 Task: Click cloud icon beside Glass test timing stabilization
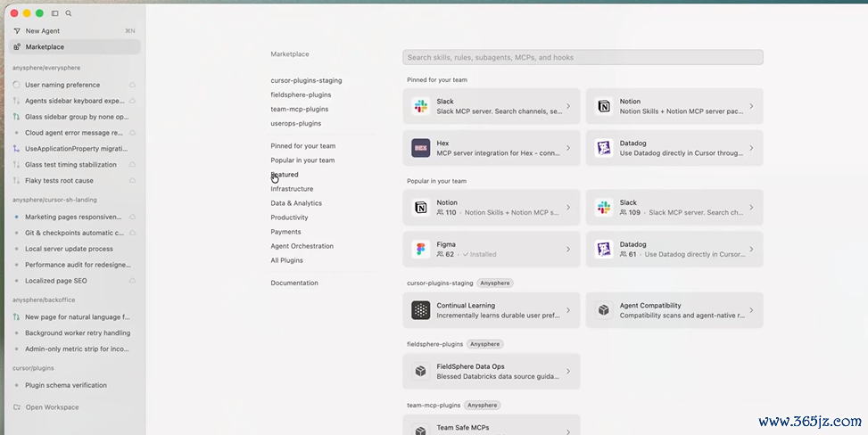click(132, 164)
